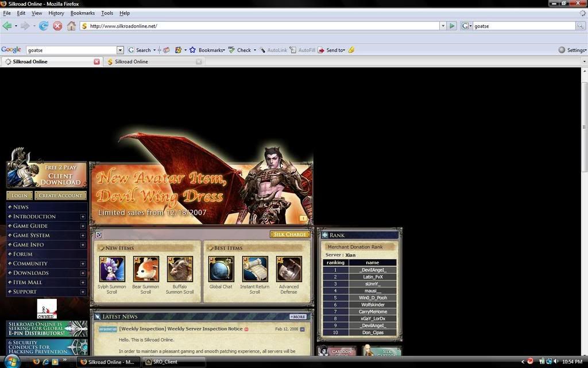Expand the Game Info sidebar section

tap(83, 245)
